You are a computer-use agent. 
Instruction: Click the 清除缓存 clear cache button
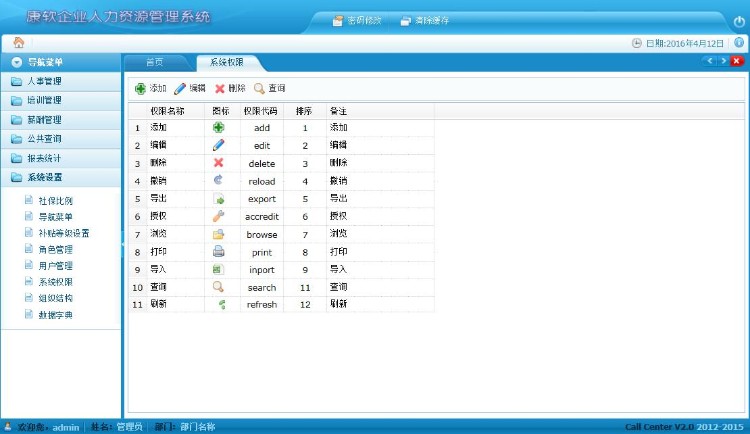click(425, 21)
